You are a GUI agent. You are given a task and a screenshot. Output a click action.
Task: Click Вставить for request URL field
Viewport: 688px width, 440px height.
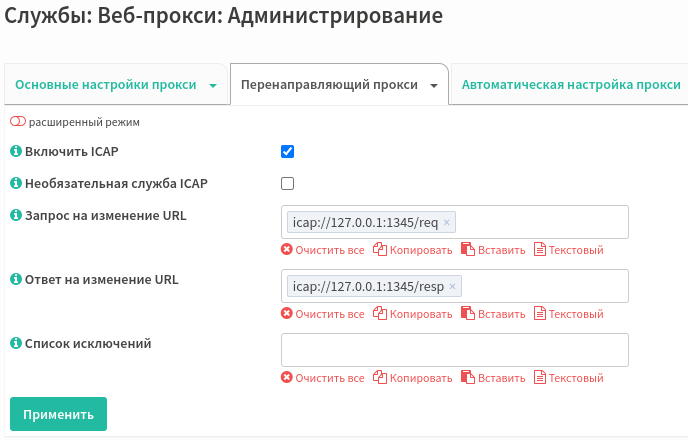[502, 250]
